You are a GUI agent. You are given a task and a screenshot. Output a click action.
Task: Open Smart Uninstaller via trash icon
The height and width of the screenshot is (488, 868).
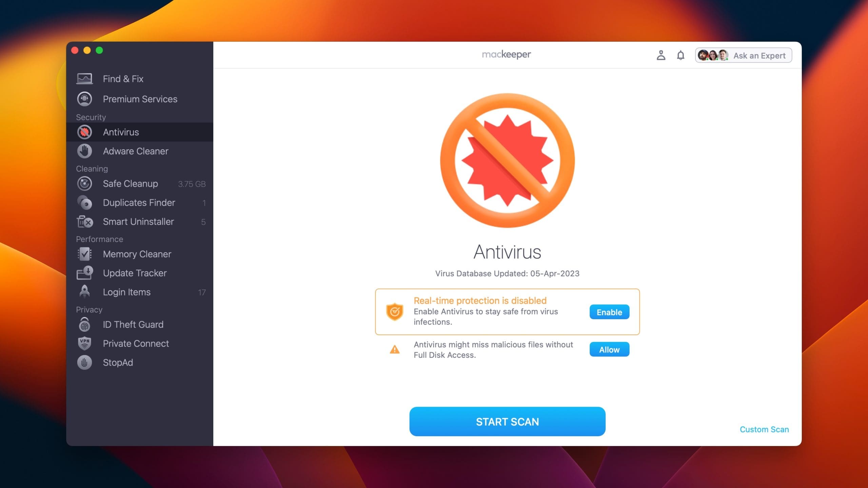(84, 222)
